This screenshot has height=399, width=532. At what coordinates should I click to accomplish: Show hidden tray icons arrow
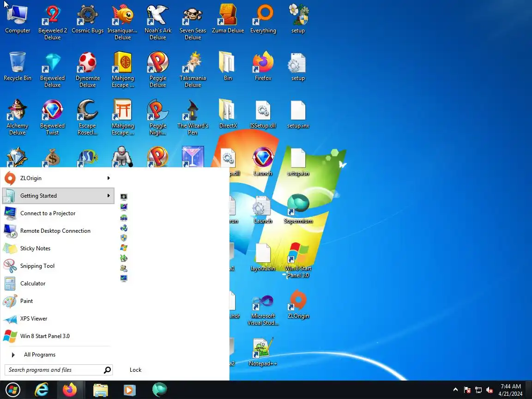(x=455, y=389)
